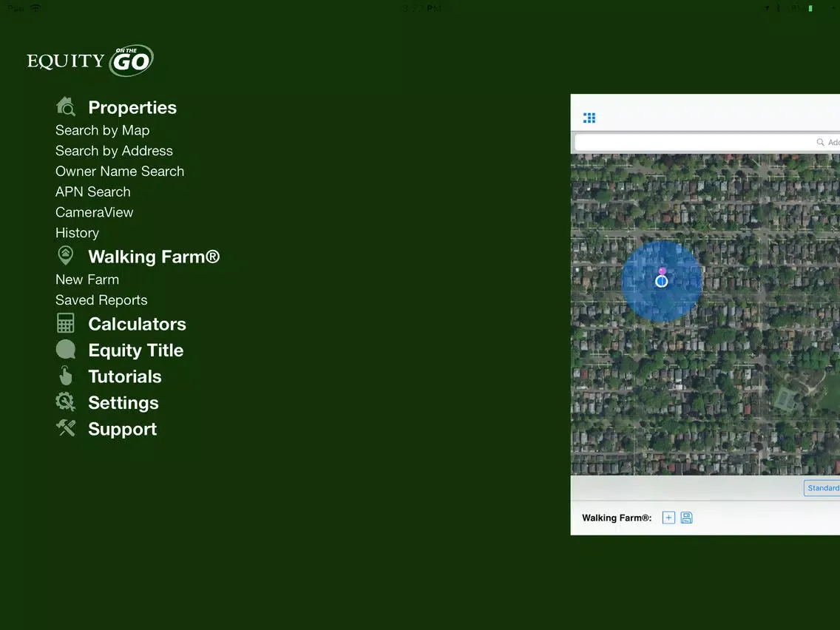Select APN Search

(x=93, y=192)
